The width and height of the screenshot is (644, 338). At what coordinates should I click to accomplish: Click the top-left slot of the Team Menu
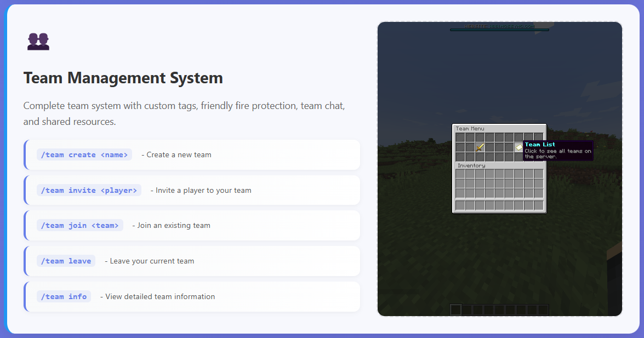click(460, 136)
